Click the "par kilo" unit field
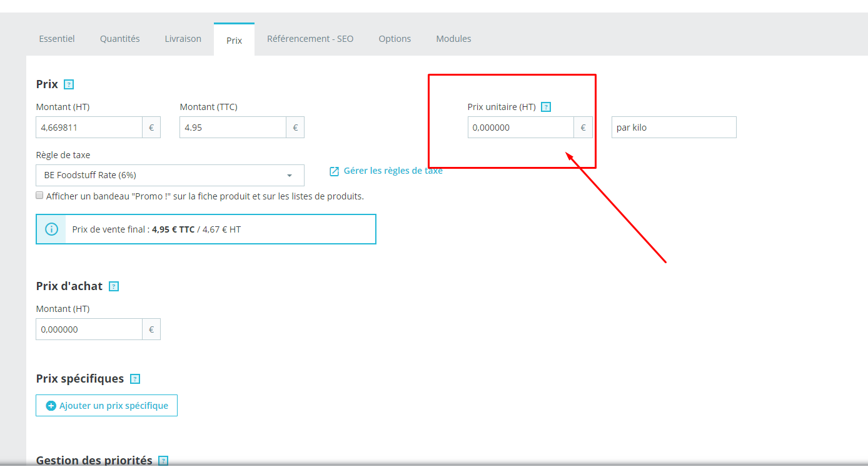 [x=674, y=128]
